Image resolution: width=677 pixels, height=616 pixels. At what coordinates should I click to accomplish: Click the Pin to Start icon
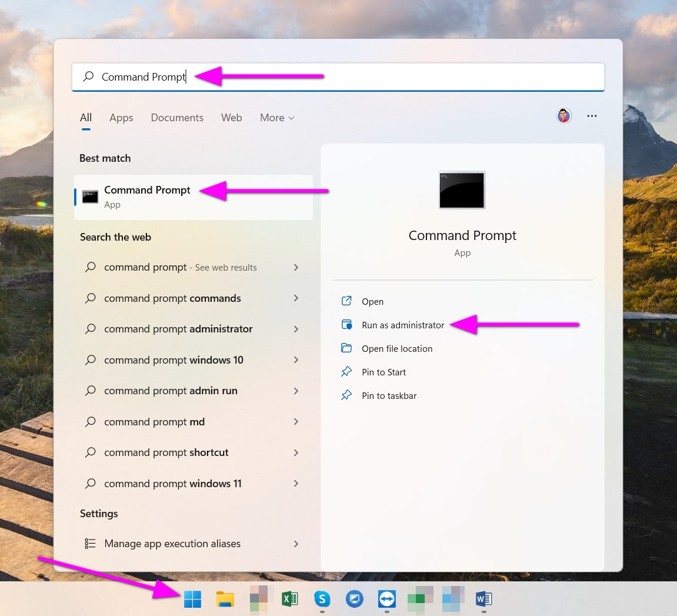[347, 372]
